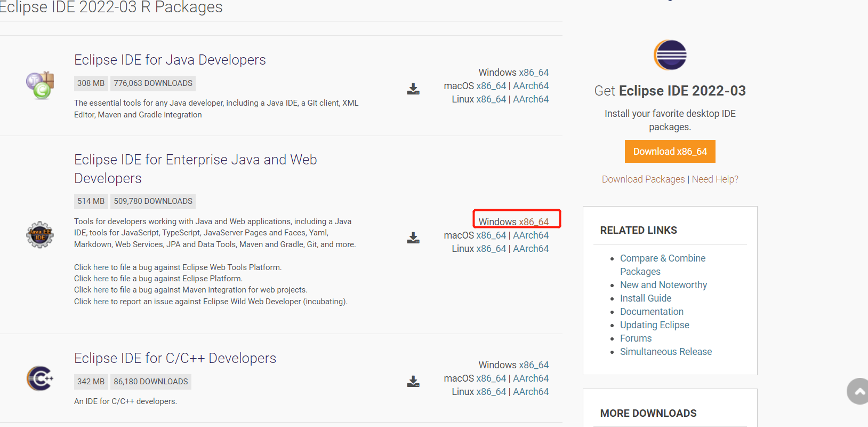The height and width of the screenshot is (427, 868).
Task: Open the Forums link
Action: 636,338
